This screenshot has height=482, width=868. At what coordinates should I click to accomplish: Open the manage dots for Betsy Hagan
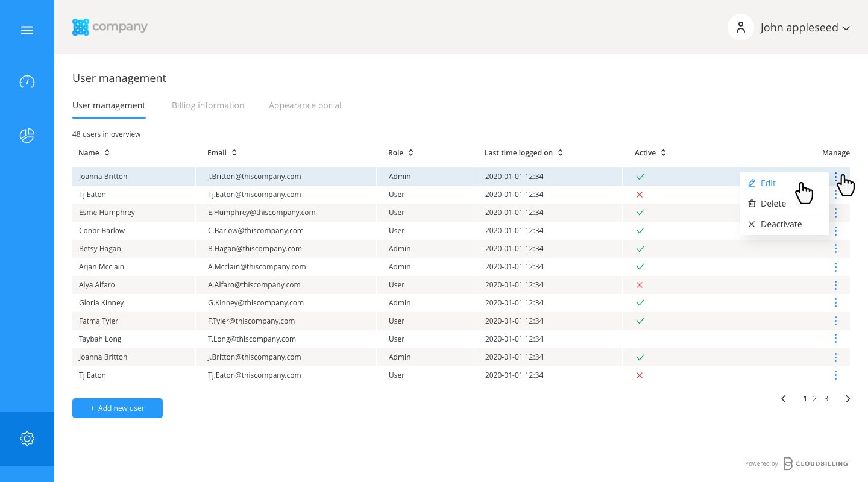tap(835, 249)
